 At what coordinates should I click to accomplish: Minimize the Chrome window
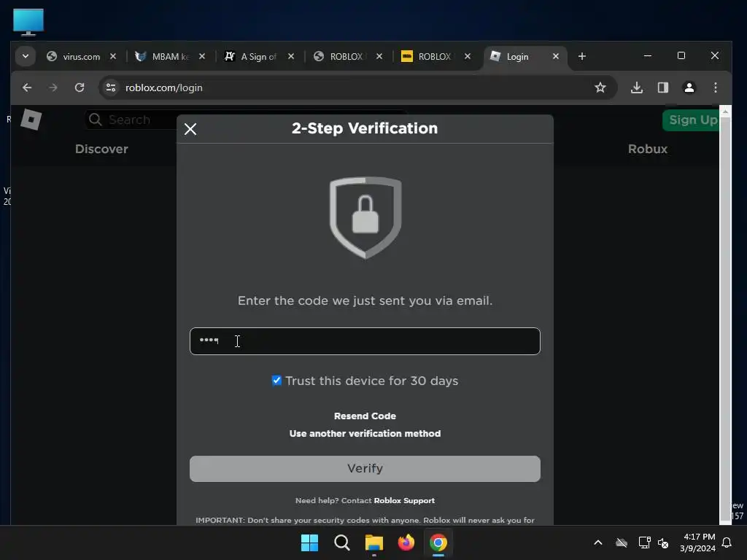[648, 55]
